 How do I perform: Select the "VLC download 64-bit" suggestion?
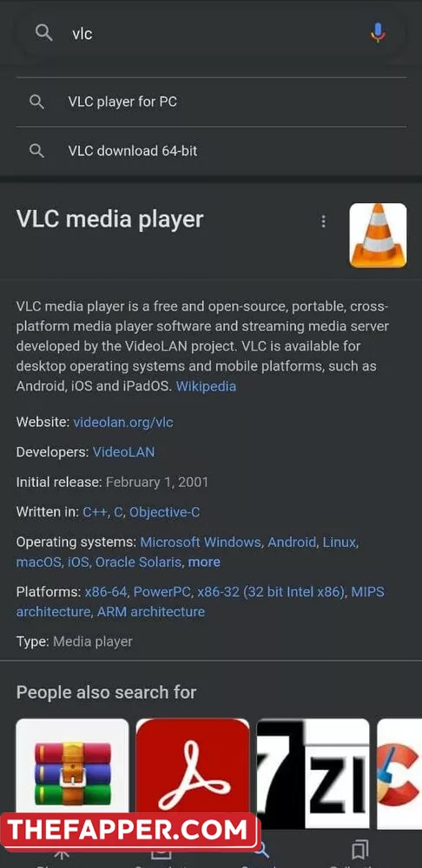[211, 150]
